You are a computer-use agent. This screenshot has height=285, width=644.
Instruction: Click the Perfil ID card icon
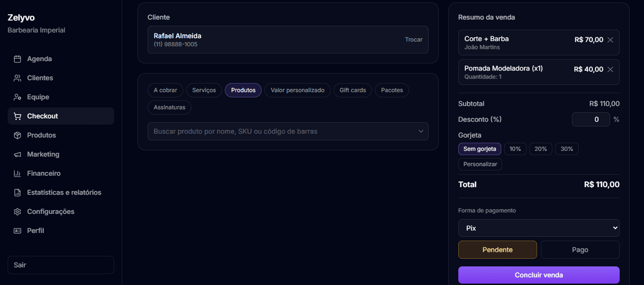(x=18, y=231)
